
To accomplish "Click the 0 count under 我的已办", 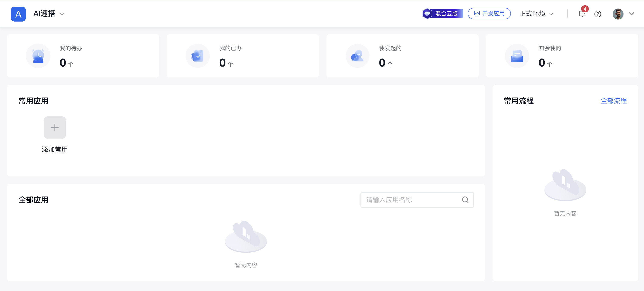I will (x=222, y=63).
